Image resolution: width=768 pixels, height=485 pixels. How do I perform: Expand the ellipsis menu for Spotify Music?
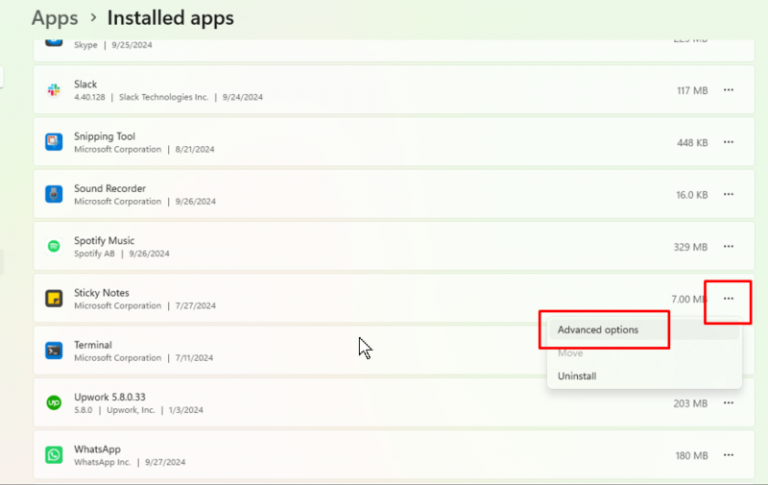click(728, 246)
